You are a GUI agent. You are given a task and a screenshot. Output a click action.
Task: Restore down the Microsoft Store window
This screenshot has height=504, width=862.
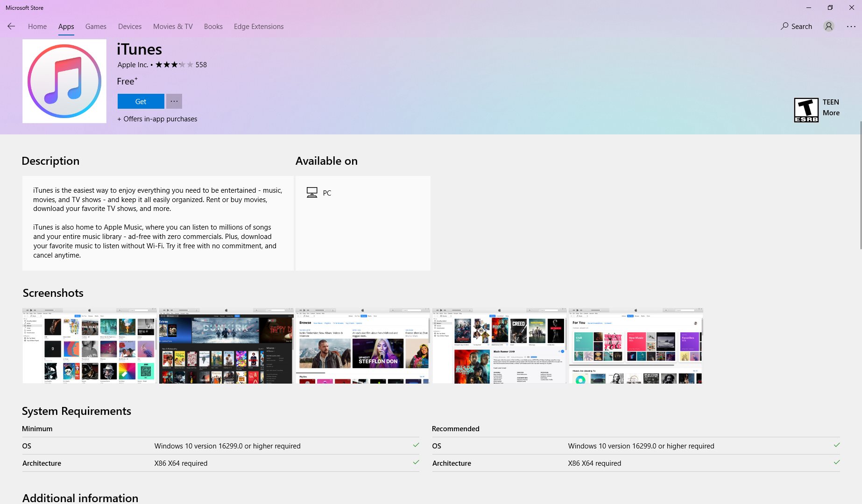coord(830,7)
